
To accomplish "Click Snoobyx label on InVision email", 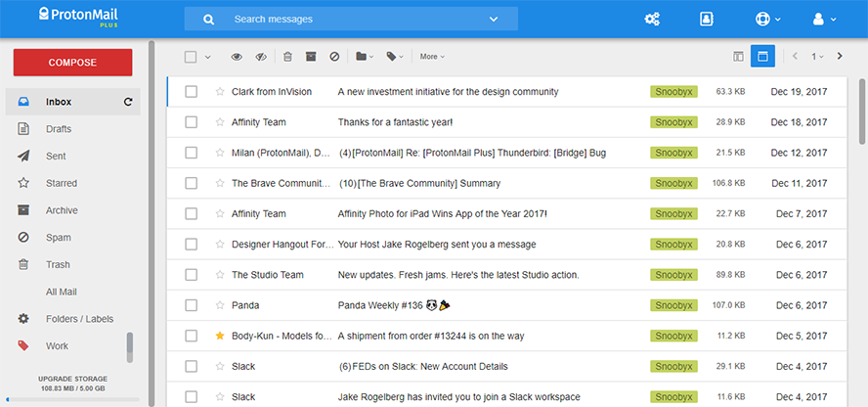I will click(x=673, y=92).
